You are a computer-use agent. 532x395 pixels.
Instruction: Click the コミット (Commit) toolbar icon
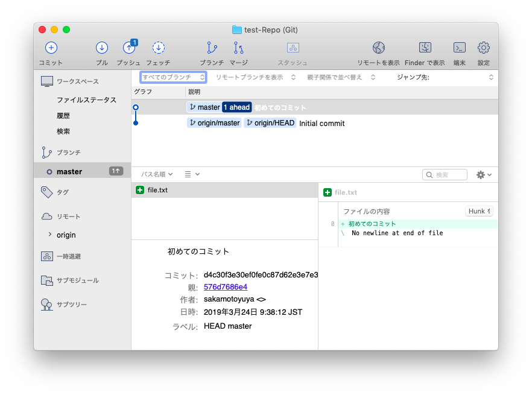click(x=51, y=48)
